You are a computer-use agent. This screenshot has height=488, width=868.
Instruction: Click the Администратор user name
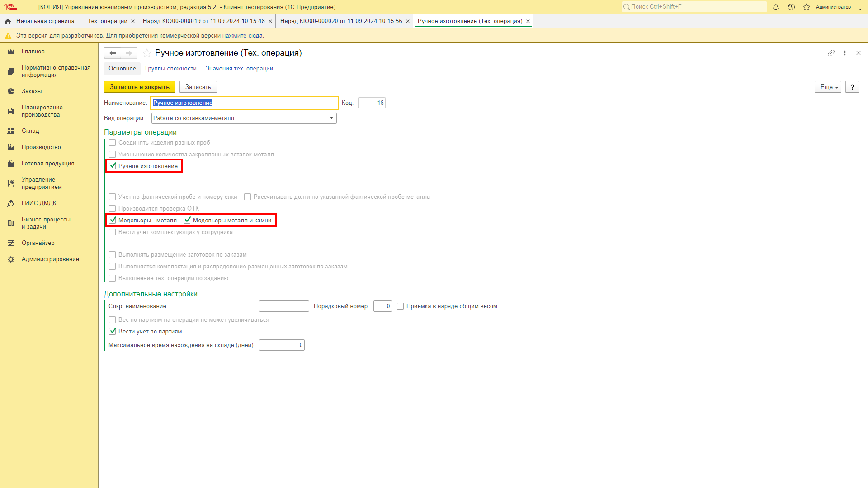pos(833,7)
